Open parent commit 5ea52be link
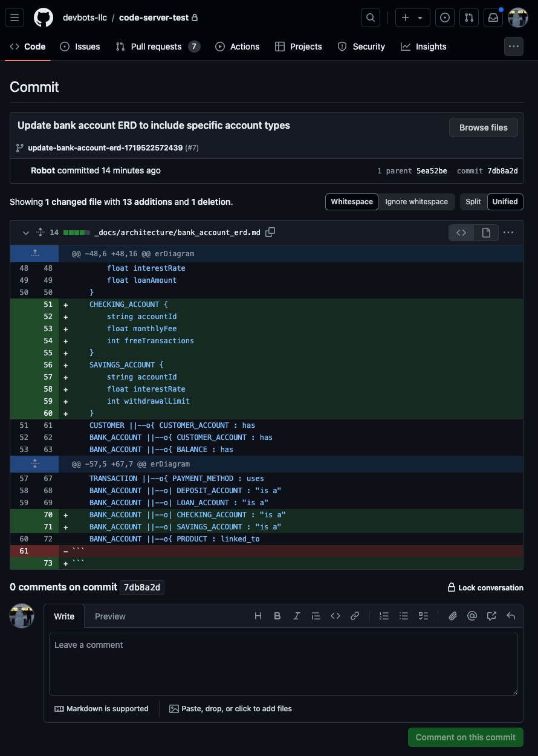538x756 pixels. 432,171
